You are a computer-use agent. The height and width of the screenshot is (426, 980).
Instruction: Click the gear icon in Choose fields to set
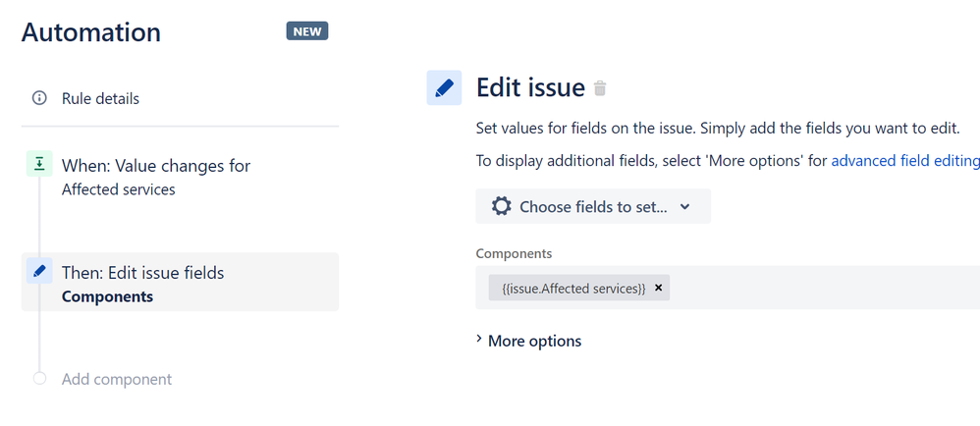click(501, 206)
